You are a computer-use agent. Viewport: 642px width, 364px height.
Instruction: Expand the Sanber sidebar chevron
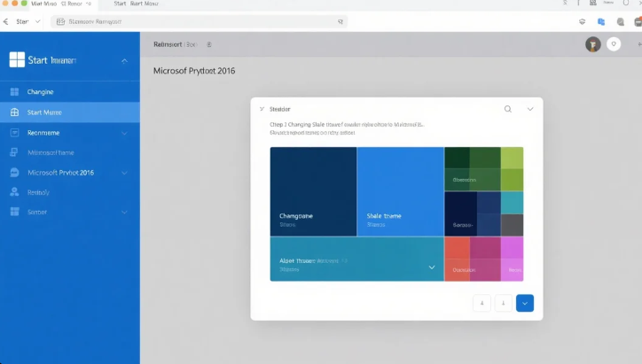(124, 213)
